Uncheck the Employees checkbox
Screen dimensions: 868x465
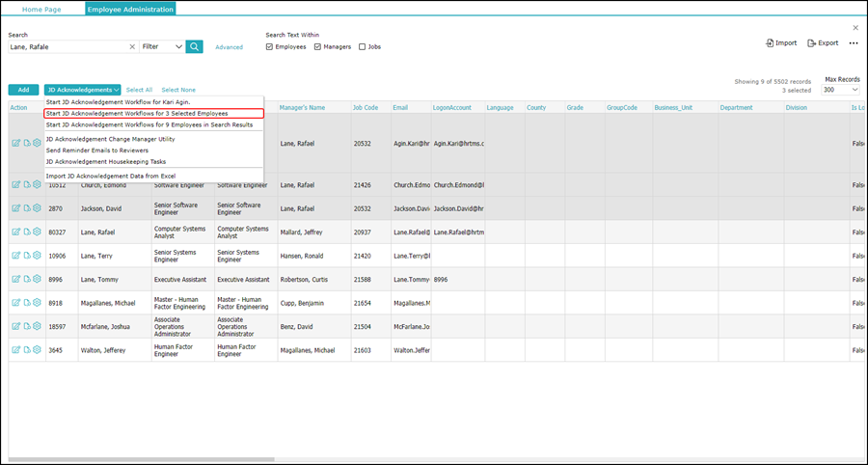point(270,46)
